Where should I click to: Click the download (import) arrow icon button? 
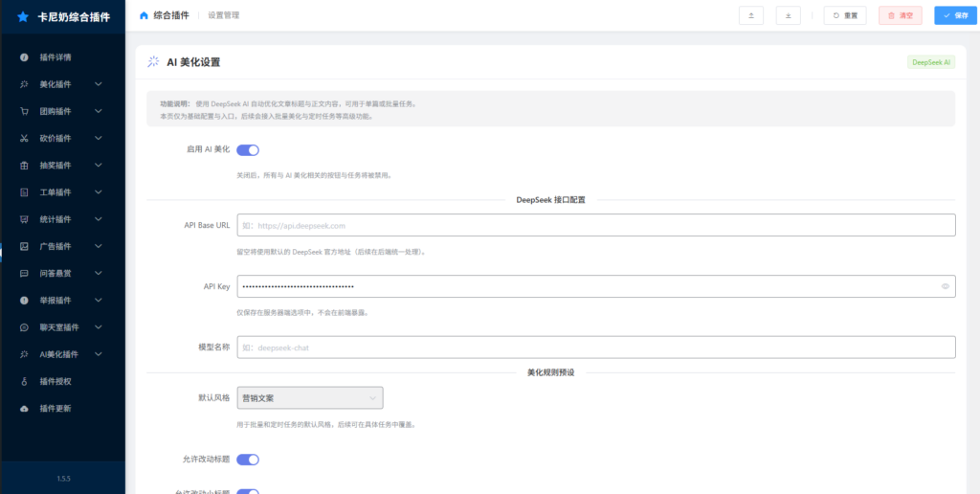click(788, 15)
